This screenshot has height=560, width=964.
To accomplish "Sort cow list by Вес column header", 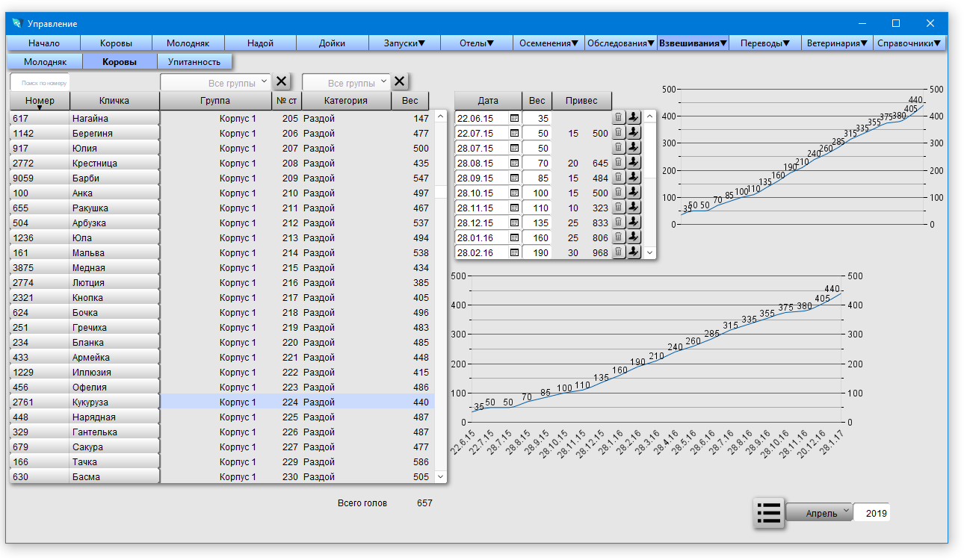I will point(410,101).
